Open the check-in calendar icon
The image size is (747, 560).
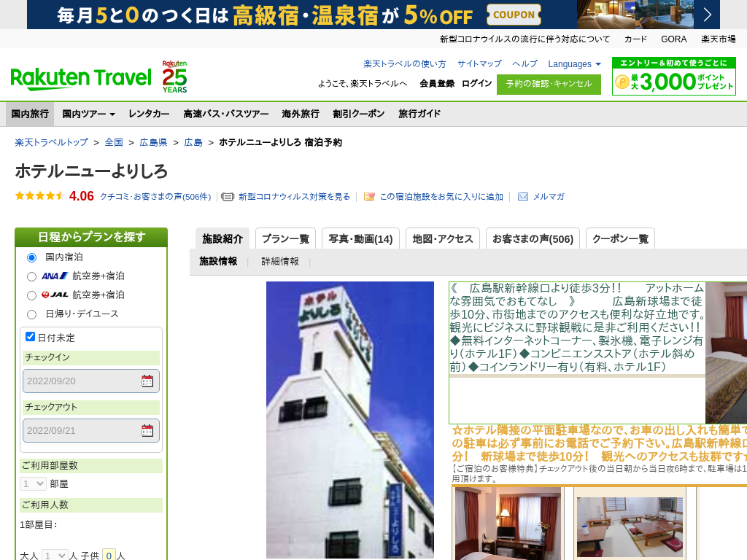(147, 381)
